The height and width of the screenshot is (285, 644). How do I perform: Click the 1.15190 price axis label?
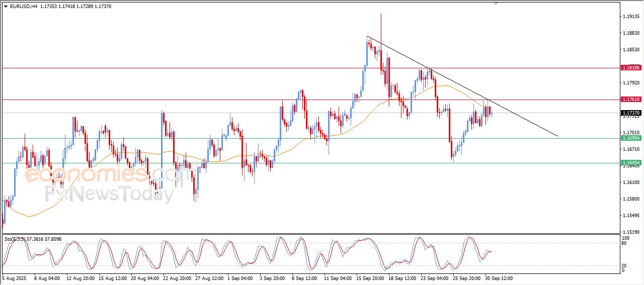click(630, 232)
